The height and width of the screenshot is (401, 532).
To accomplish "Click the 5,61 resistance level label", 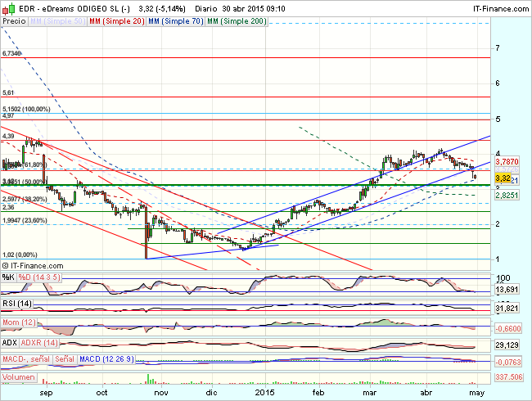I will (8, 92).
